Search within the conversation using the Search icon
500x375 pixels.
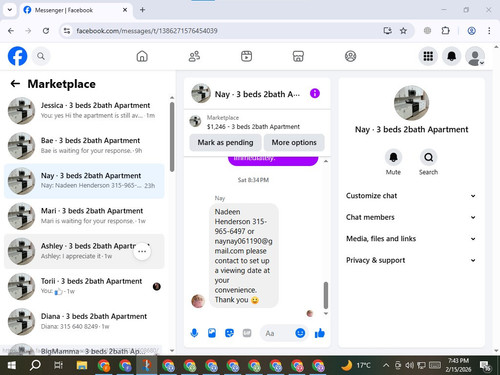coord(428,157)
